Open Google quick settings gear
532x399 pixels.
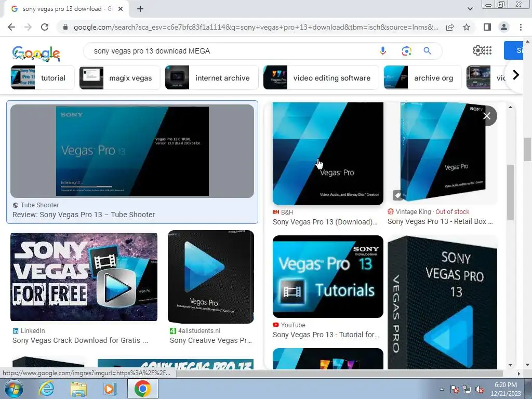tap(477, 50)
